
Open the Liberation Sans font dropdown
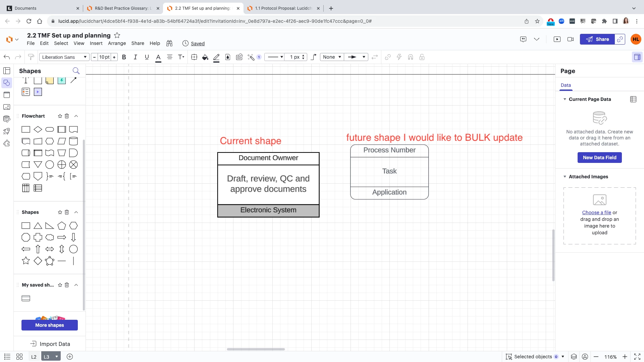[x=64, y=57]
